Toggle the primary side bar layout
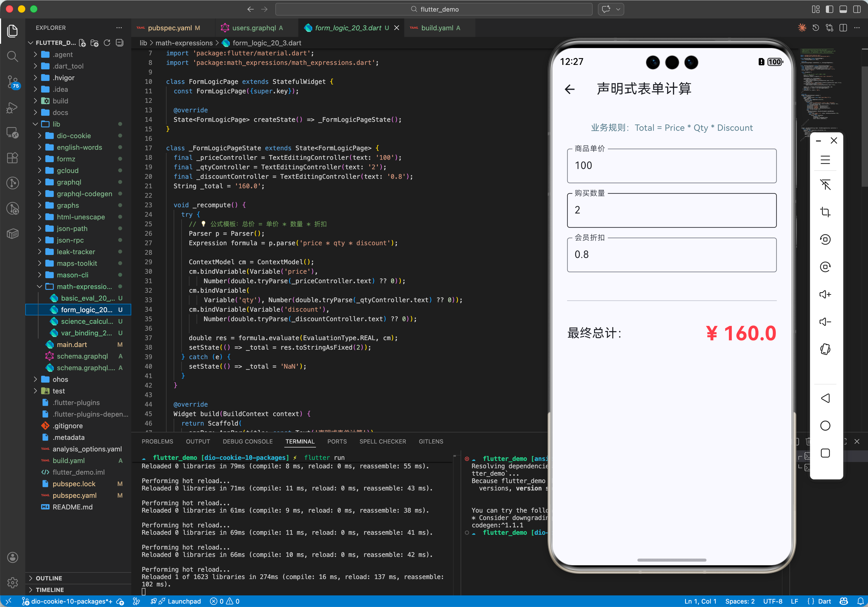Image resolution: width=868 pixels, height=607 pixels. click(x=830, y=9)
